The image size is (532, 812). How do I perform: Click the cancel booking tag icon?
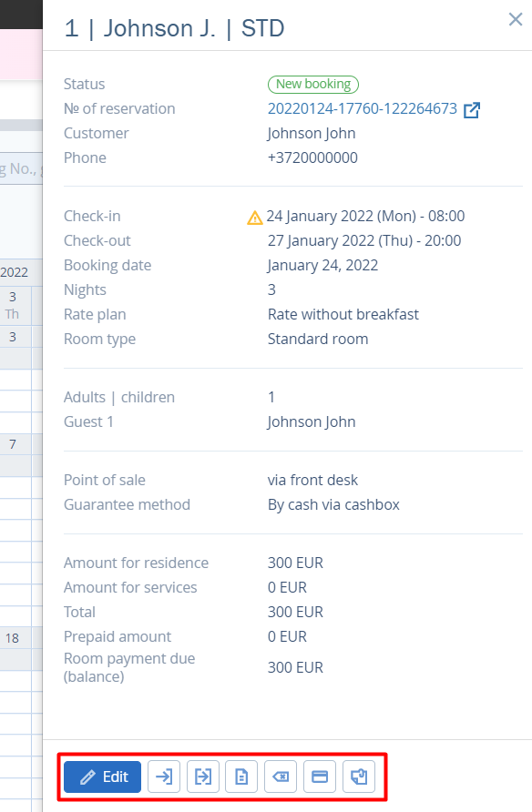click(x=281, y=776)
